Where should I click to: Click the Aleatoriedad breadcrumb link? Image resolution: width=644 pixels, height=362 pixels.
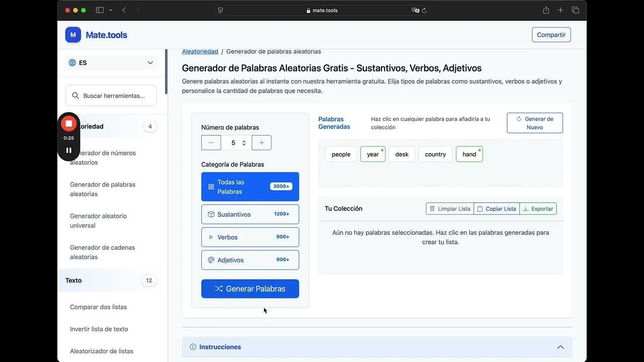click(x=200, y=51)
